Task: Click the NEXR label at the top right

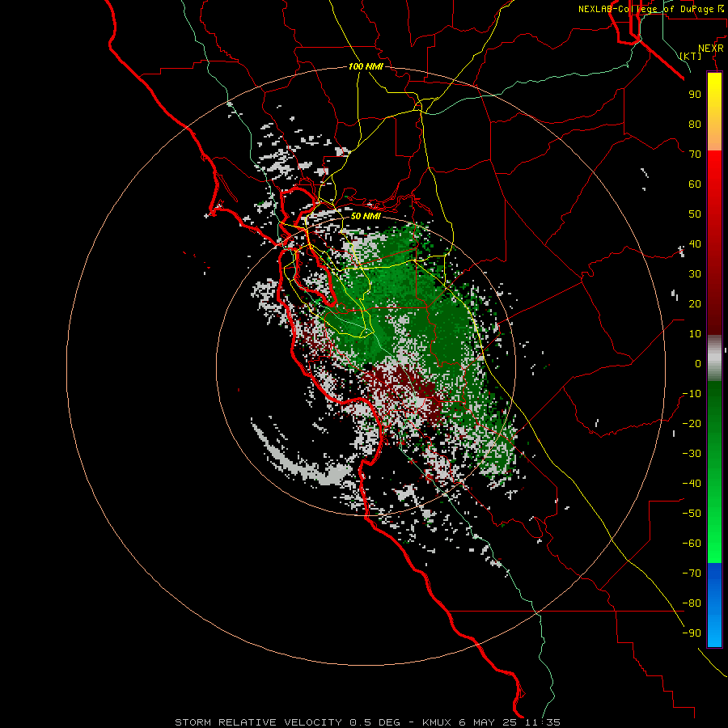Action: [711, 49]
